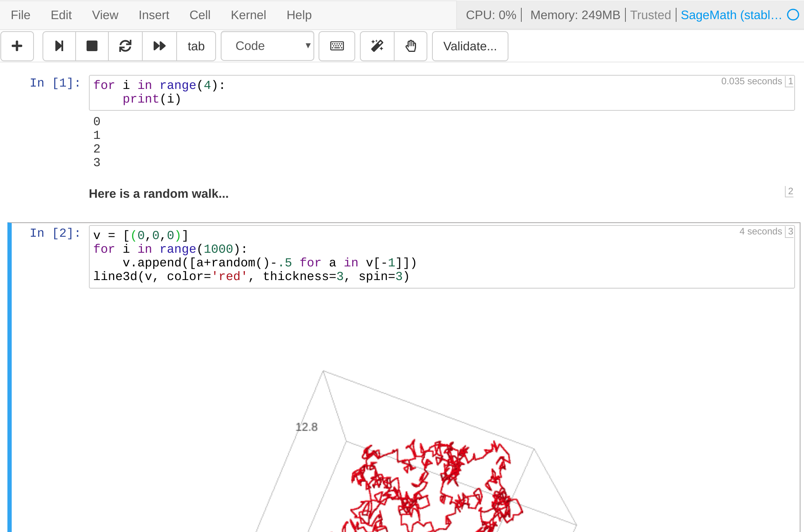Click the Validate... button

(x=470, y=46)
